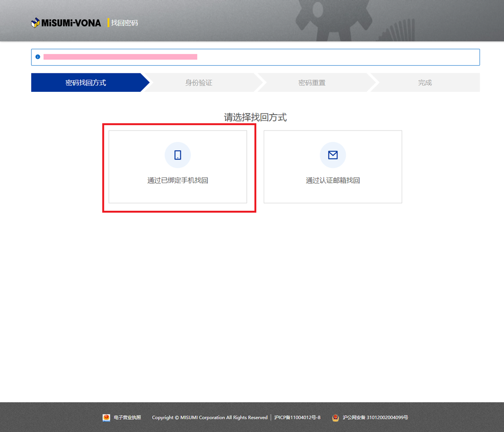Open the 沪公网安备 31012002004099号 link
Image resolution: width=504 pixels, height=432 pixels.
point(375,418)
